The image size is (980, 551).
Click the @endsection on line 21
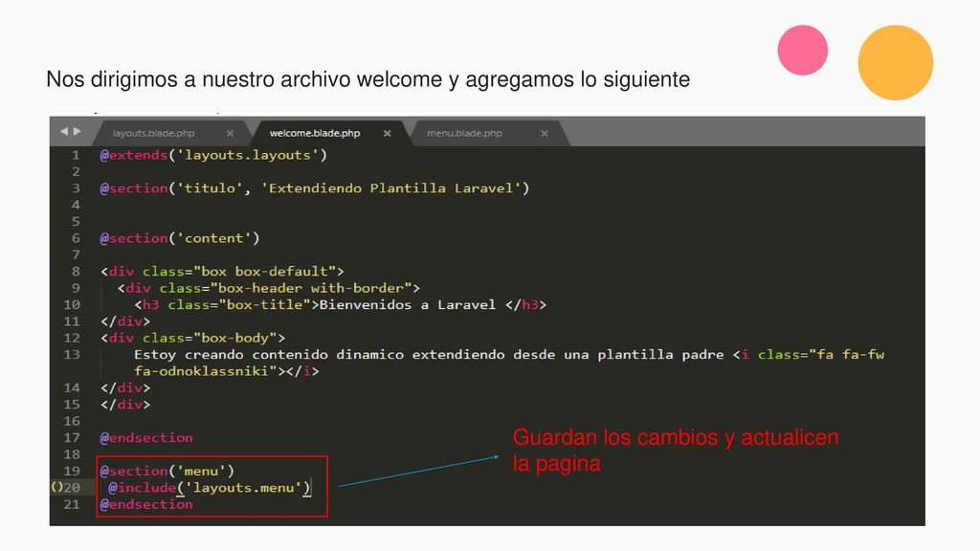coord(146,505)
